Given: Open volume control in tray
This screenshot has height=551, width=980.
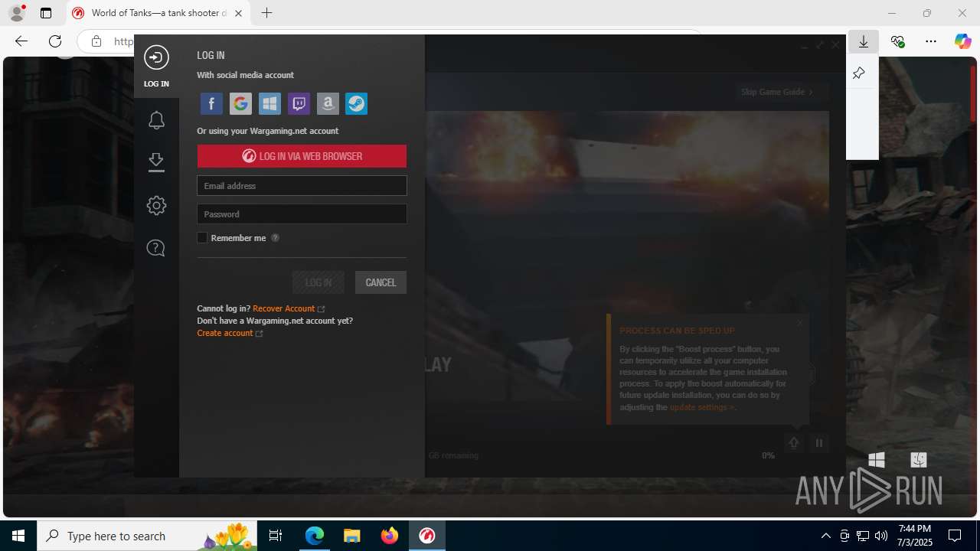Looking at the screenshot, I should tap(881, 536).
